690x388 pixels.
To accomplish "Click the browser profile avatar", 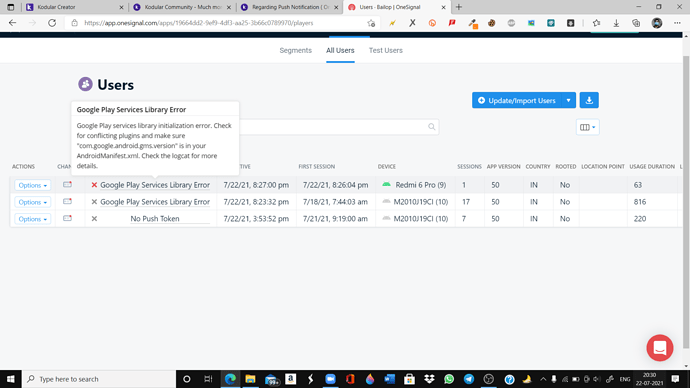I will 657,23.
